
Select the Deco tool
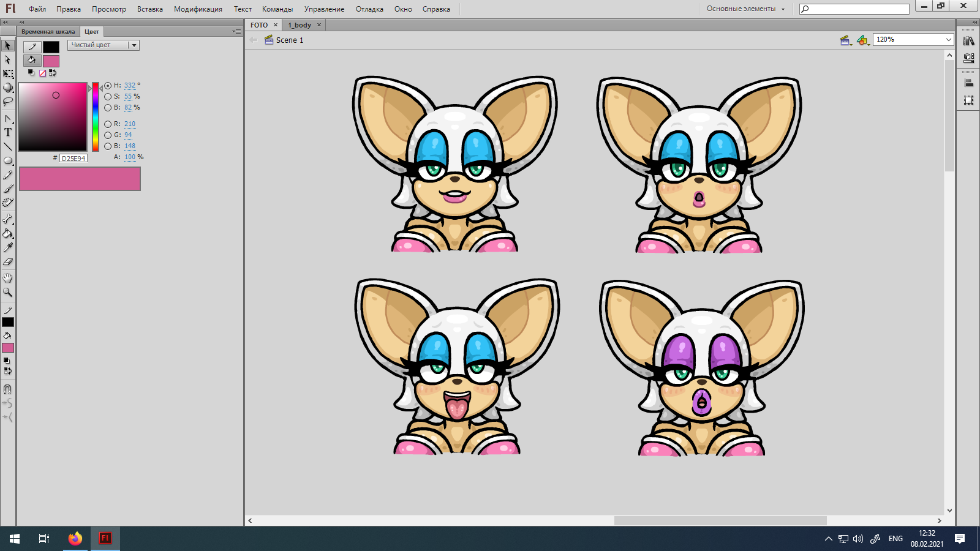pyautogui.click(x=8, y=203)
